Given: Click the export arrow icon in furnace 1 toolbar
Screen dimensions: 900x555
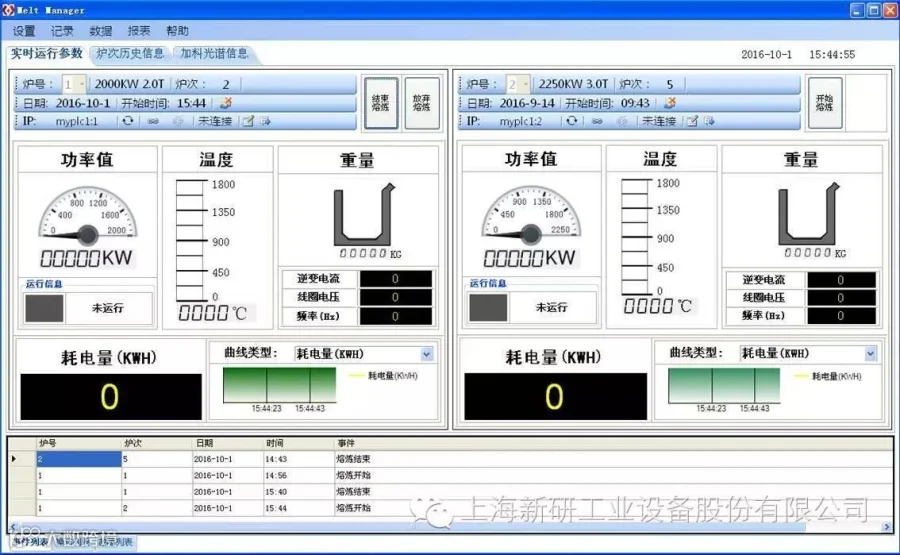Looking at the screenshot, I should tap(265, 121).
